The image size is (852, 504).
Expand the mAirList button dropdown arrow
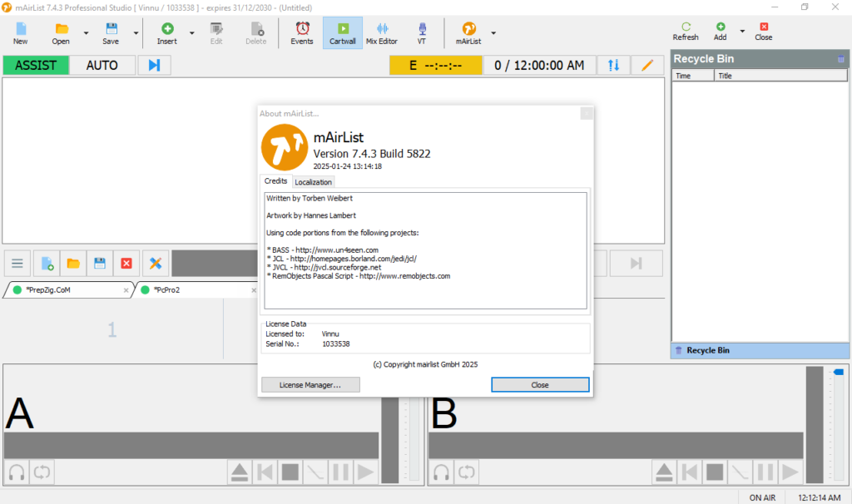point(493,33)
